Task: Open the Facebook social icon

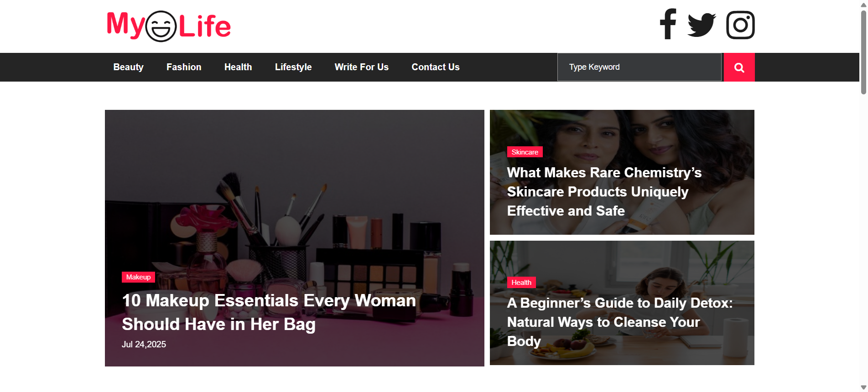Action: 668,25
